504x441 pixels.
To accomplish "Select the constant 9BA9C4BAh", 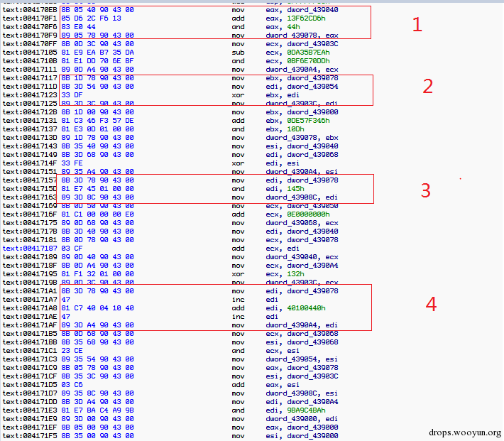I will click(306, 410).
